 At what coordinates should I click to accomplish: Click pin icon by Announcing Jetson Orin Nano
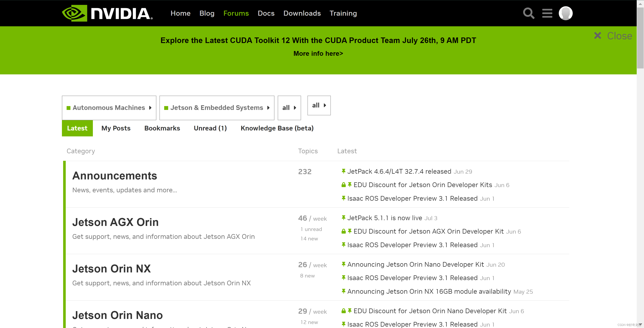click(x=343, y=264)
